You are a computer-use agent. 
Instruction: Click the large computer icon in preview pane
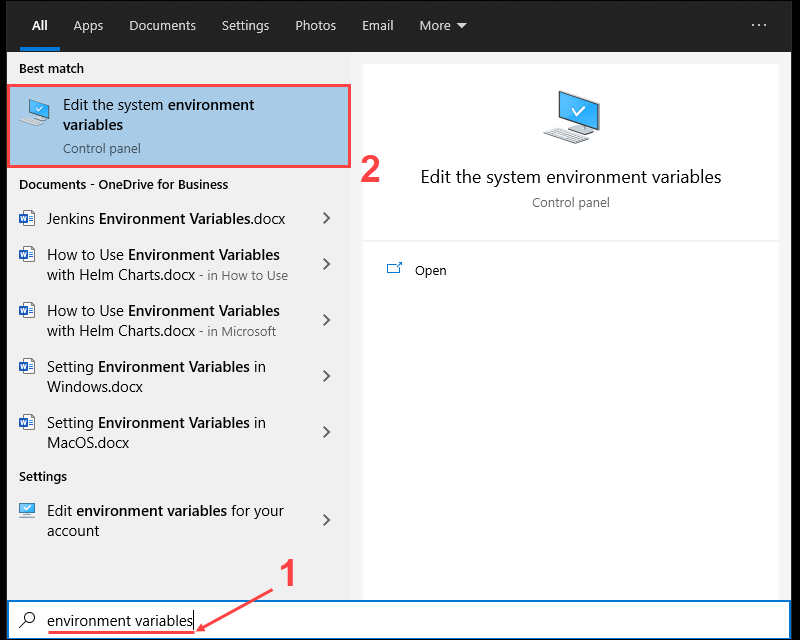[x=572, y=117]
